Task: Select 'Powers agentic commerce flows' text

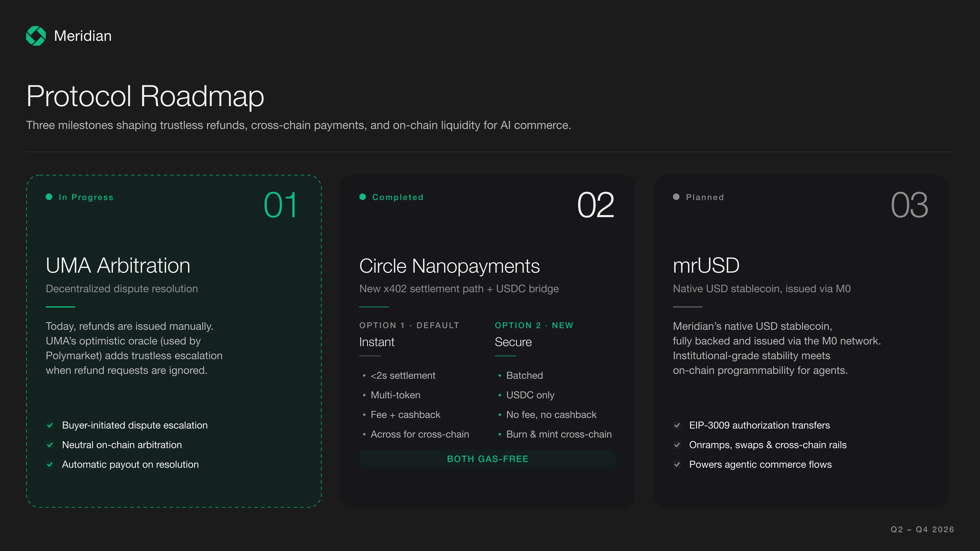Action: (760, 464)
